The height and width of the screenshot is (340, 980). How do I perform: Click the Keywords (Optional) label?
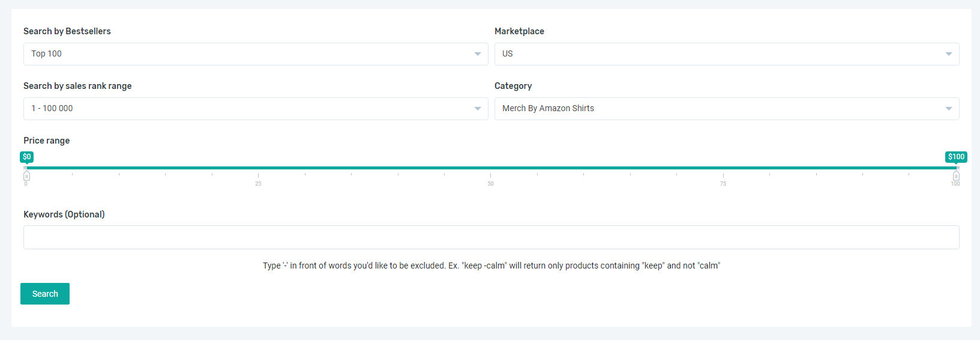(64, 214)
